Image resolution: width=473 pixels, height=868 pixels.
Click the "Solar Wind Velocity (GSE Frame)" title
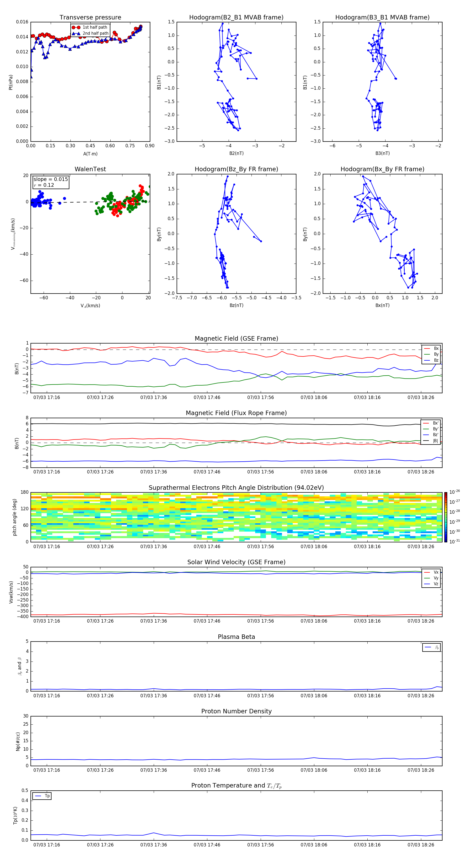[x=236, y=562]
